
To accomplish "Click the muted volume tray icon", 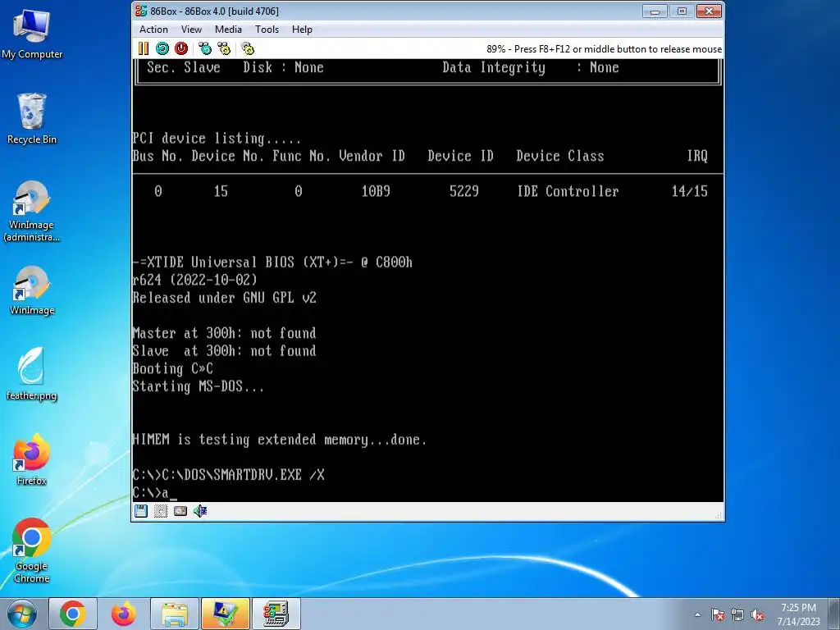I will tap(757, 614).
